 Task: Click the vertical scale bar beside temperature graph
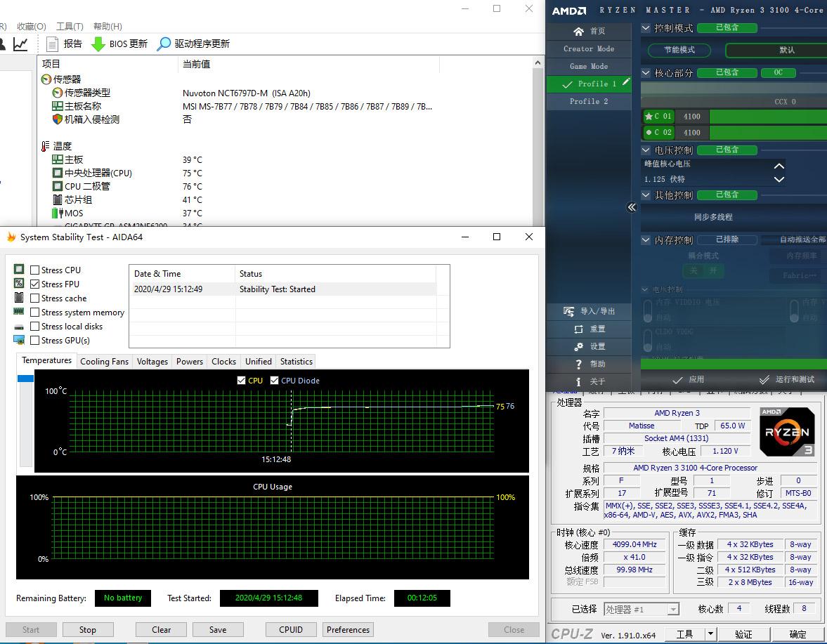click(25, 421)
